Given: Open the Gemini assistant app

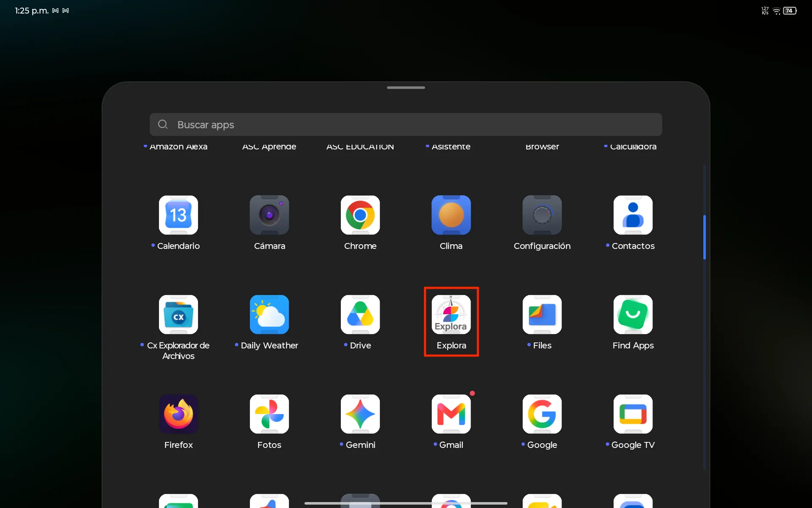Looking at the screenshot, I should click(360, 414).
